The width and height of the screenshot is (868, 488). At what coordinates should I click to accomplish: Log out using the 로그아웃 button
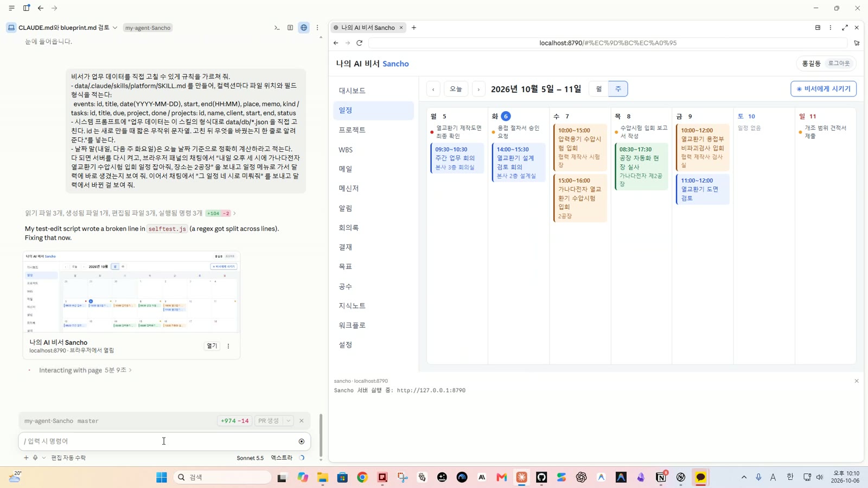pyautogui.click(x=839, y=63)
